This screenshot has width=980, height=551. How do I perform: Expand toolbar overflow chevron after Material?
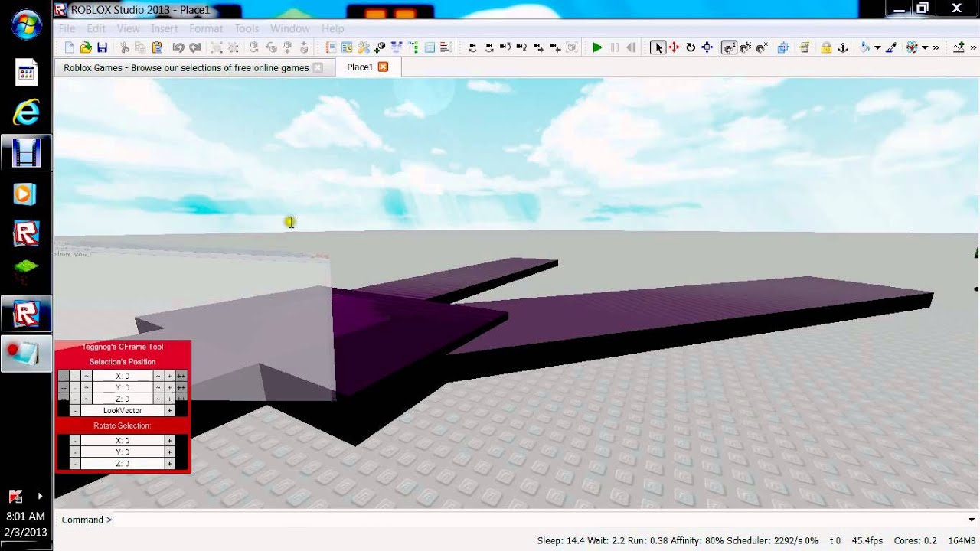[936, 47]
